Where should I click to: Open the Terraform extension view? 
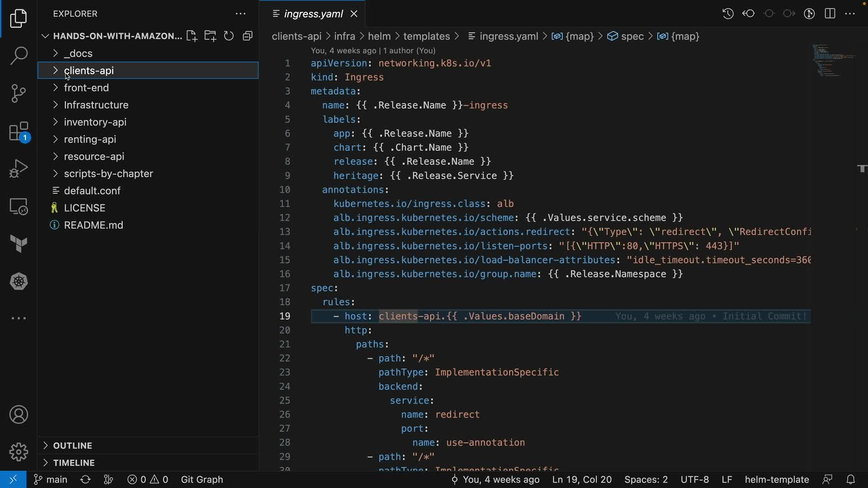[19, 244]
